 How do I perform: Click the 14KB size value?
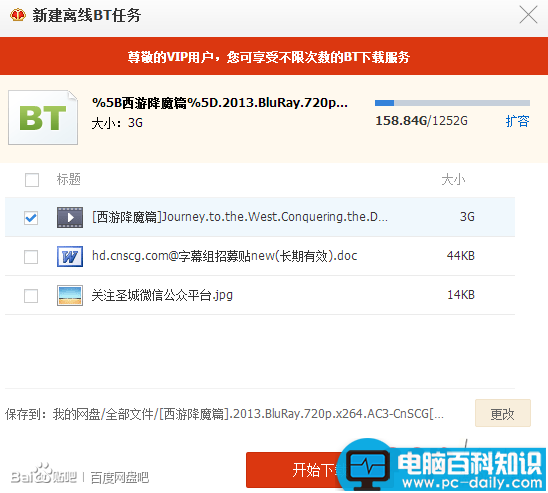tap(461, 295)
